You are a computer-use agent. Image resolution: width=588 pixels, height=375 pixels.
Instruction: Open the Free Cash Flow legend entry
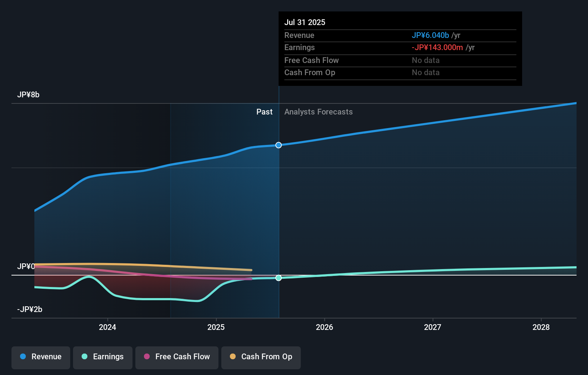pyautogui.click(x=177, y=357)
